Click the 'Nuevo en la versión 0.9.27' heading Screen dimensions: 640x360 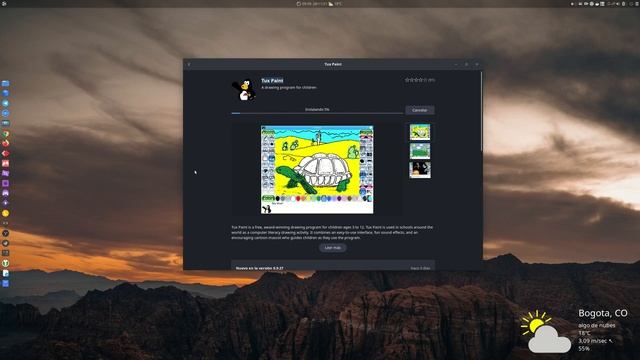[x=260, y=268]
